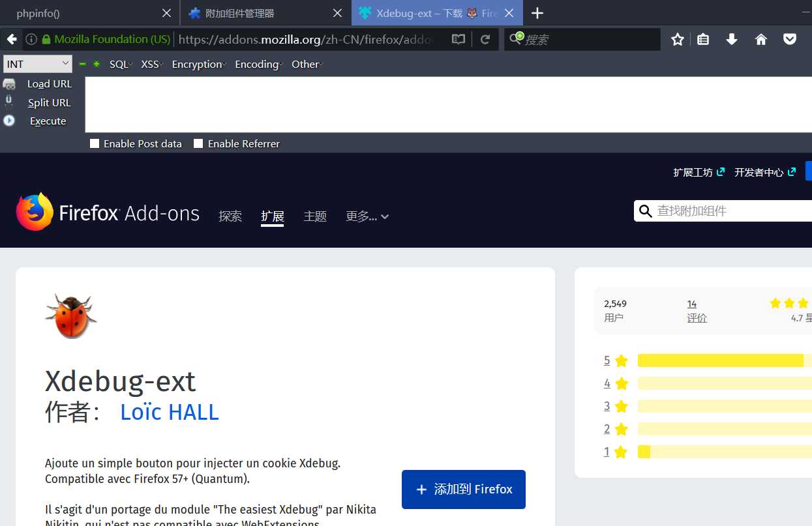Open the Other dropdown menu
The image size is (812, 526).
pyautogui.click(x=307, y=64)
